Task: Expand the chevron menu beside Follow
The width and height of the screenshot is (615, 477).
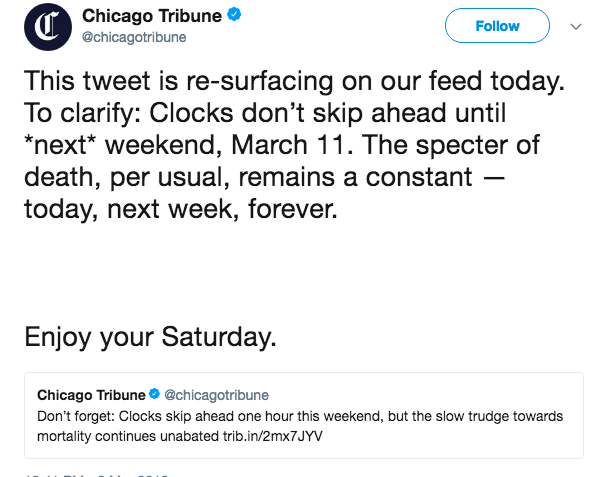Action: point(575,27)
